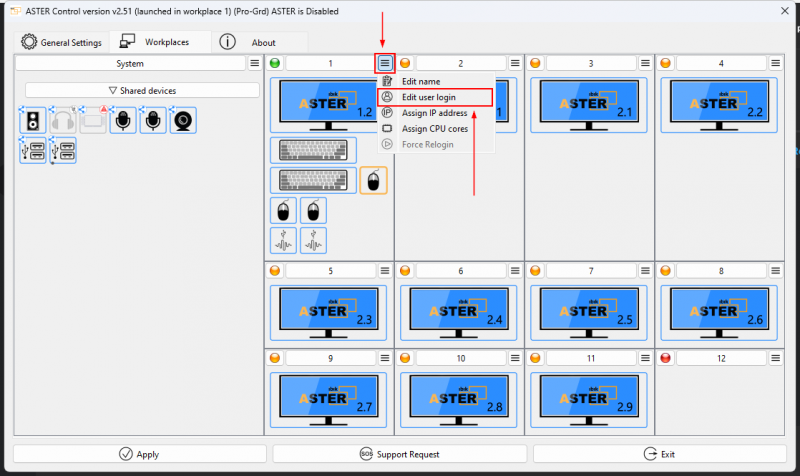Screen dimensions: 800x476
Task: Toggle orange status indicator of workplace 6
Action: coord(405,271)
